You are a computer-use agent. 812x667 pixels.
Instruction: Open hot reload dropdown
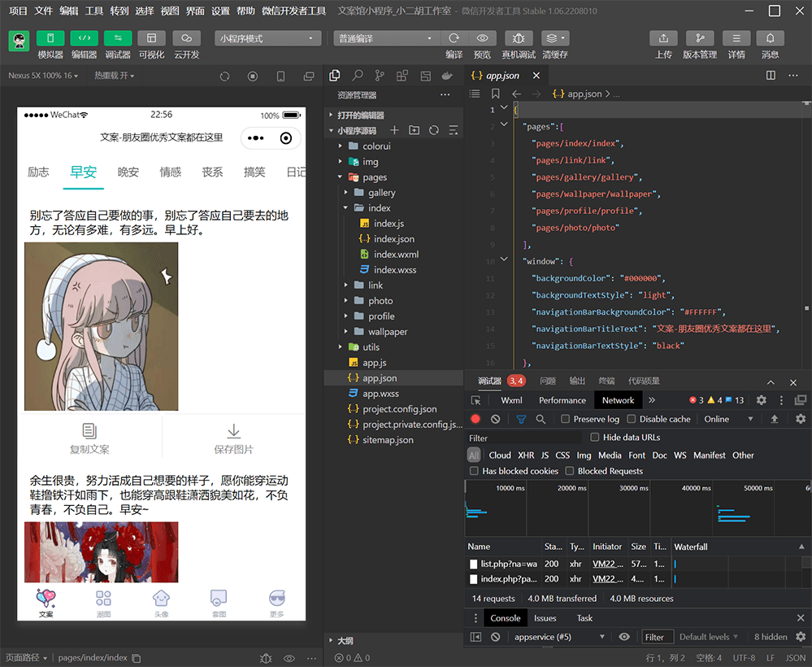click(115, 76)
